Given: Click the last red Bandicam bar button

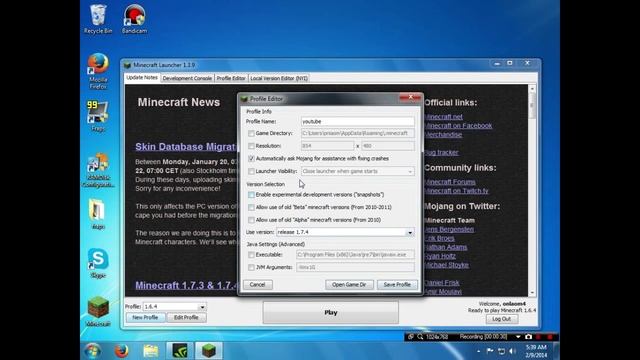Looking at the screenshot, I should pyautogui.click(x=550, y=337).
